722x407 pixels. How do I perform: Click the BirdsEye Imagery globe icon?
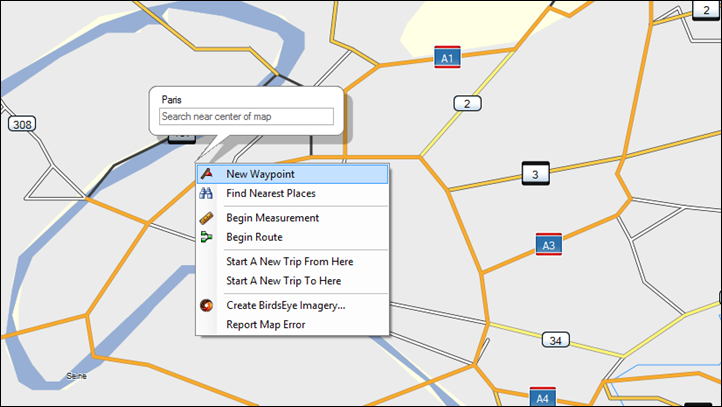[206, 305]
